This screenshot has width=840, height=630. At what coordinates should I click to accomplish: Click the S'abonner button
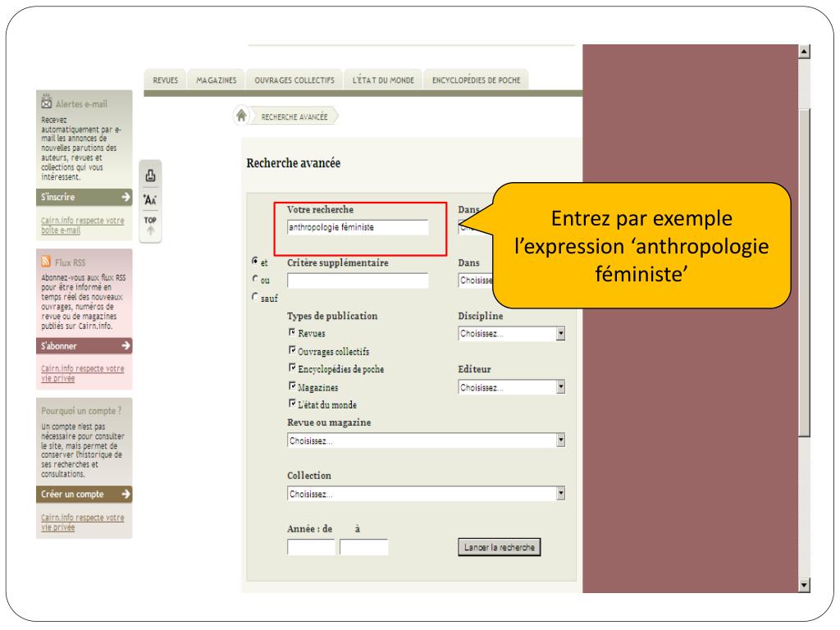click(84, 345)
